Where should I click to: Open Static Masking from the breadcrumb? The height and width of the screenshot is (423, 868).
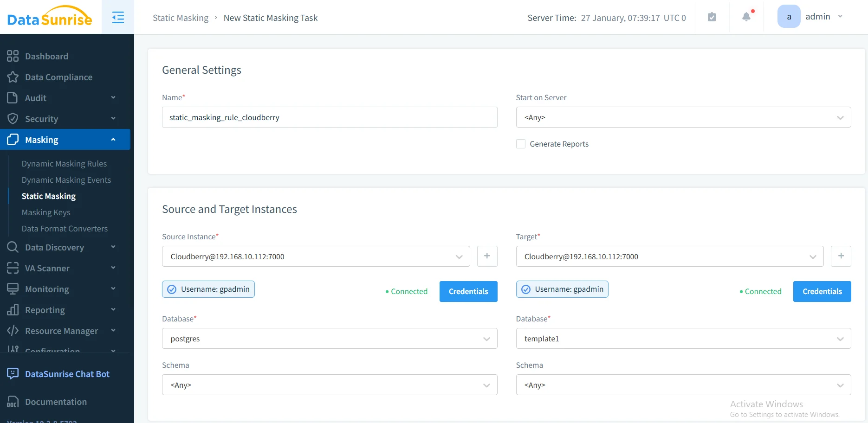(181, 18)
